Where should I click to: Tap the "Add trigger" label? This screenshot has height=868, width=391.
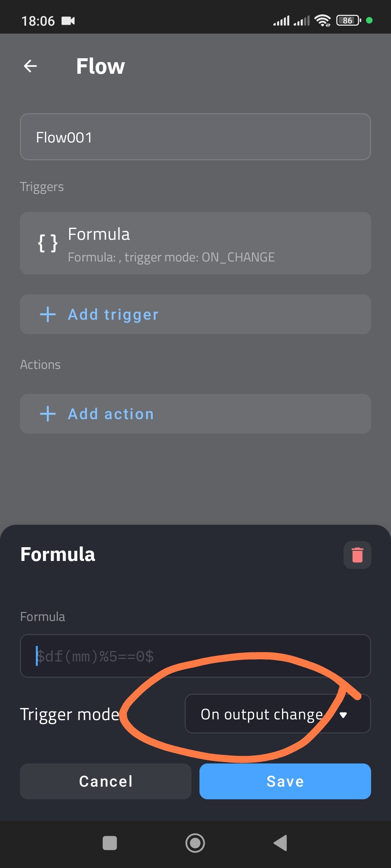coord(113,315)
